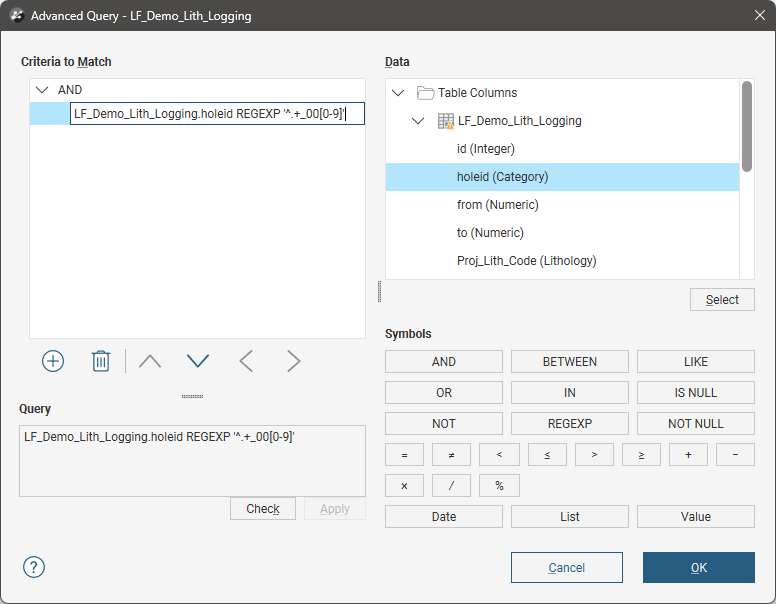Click the criteria expression text field

coord(216,114)
